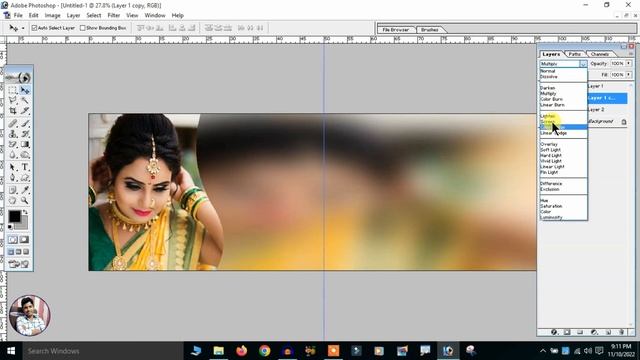Open the blend mode dropdown arrow

point(583,64)
